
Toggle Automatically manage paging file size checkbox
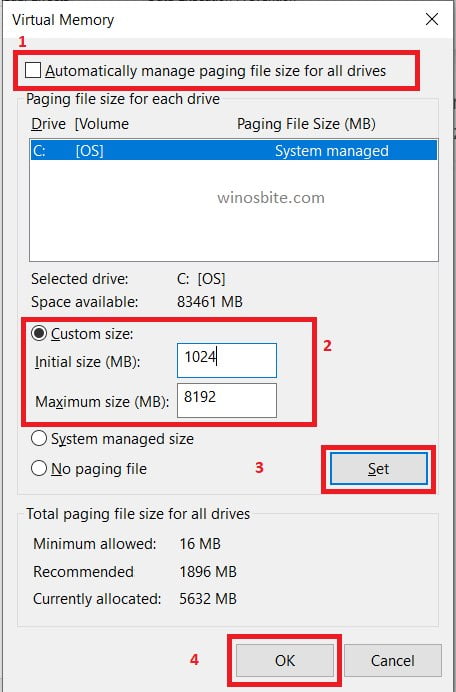click(33, 70)
